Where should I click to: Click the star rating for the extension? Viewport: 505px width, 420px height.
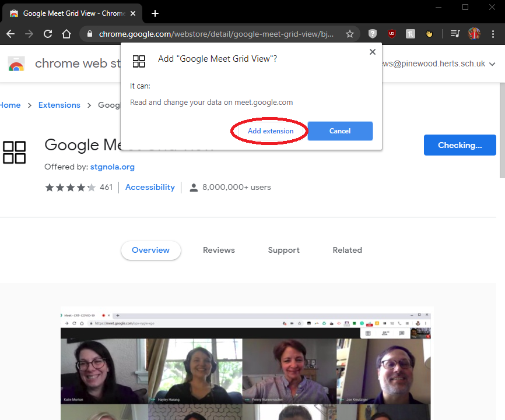(70, 188)
